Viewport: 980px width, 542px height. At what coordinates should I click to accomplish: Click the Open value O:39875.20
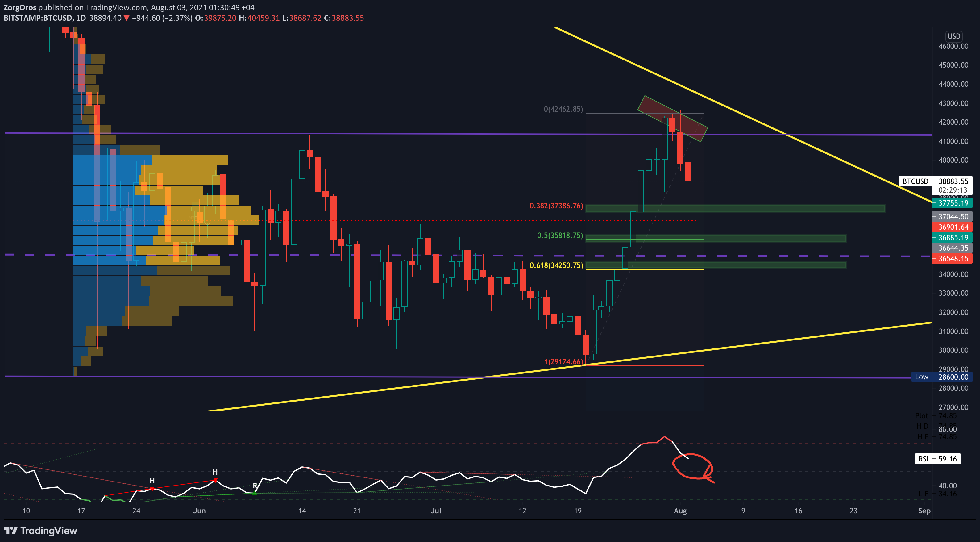click(216, 18)
